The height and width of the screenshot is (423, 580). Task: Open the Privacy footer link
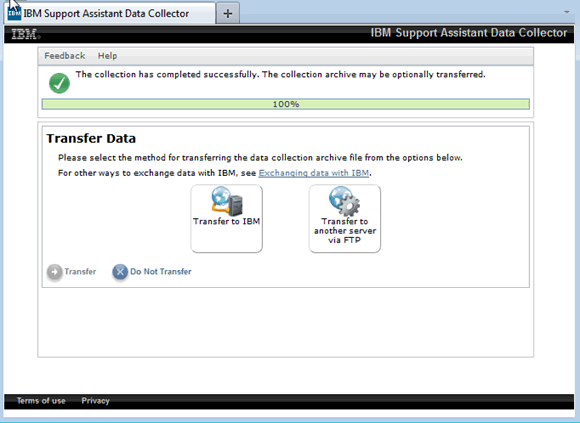click(x=95, y=401)
